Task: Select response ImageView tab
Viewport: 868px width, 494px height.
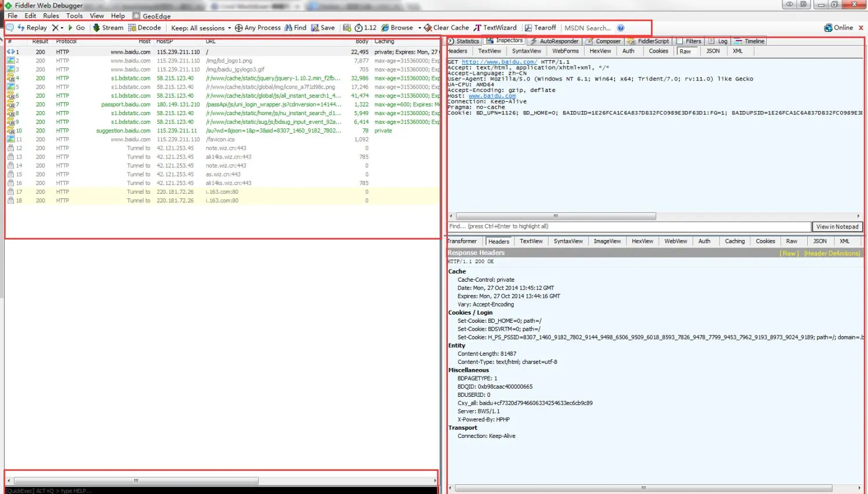Action: pos(607,241)
